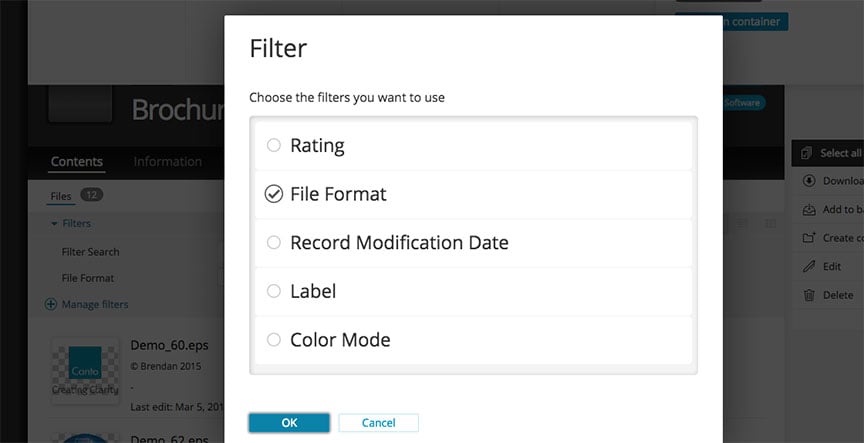This screenshot has height=443, width=864.
Task: Cancel the Filter dialog
Action: point(378,423)
